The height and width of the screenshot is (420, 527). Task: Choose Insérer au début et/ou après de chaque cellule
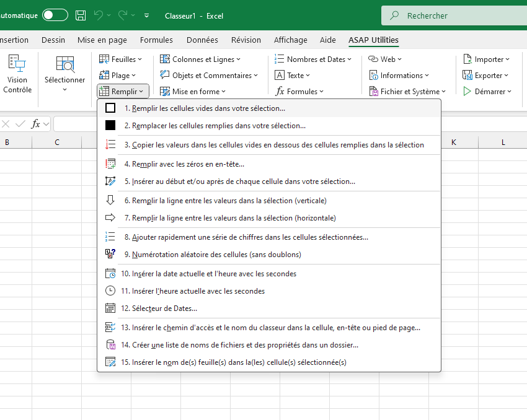coord(269,182)
